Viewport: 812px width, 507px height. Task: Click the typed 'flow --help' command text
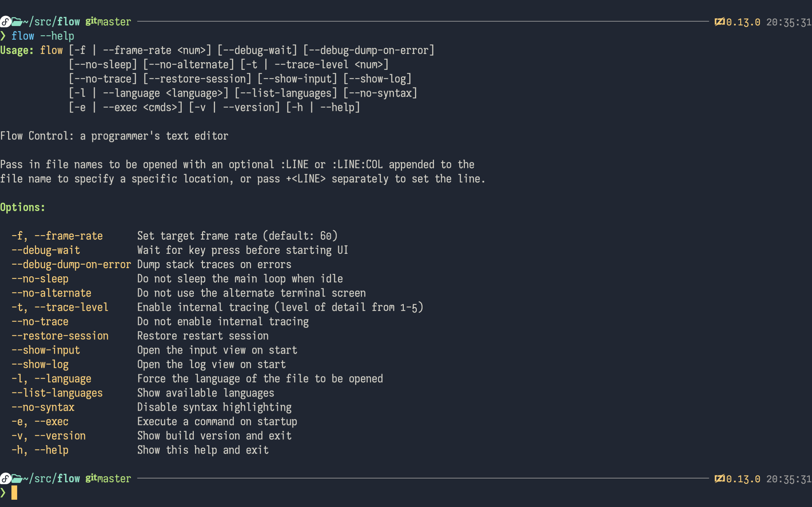(43, 36)
